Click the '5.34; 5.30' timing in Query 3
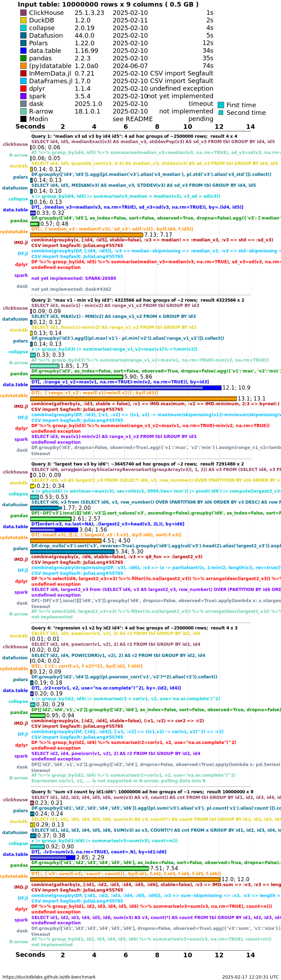 point(130,551)
